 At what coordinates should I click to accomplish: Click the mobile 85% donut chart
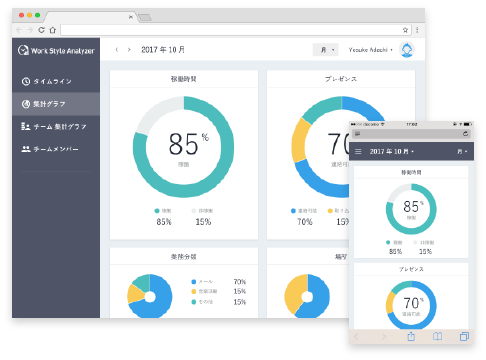pos(411,209)
